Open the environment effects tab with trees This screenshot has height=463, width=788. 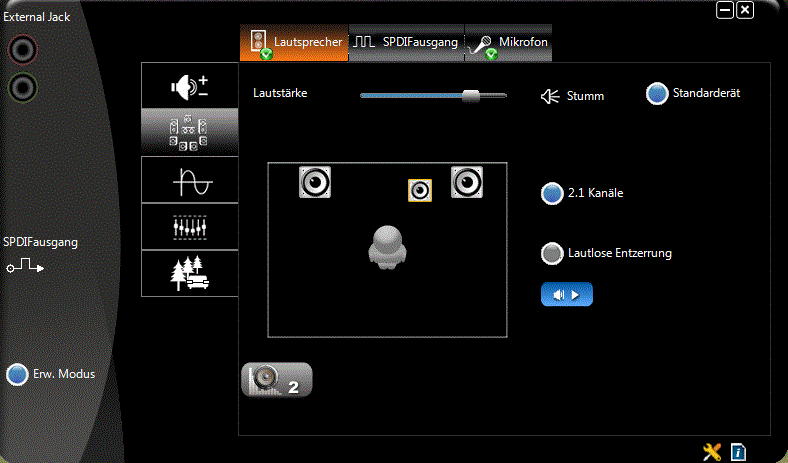(190, 273)
